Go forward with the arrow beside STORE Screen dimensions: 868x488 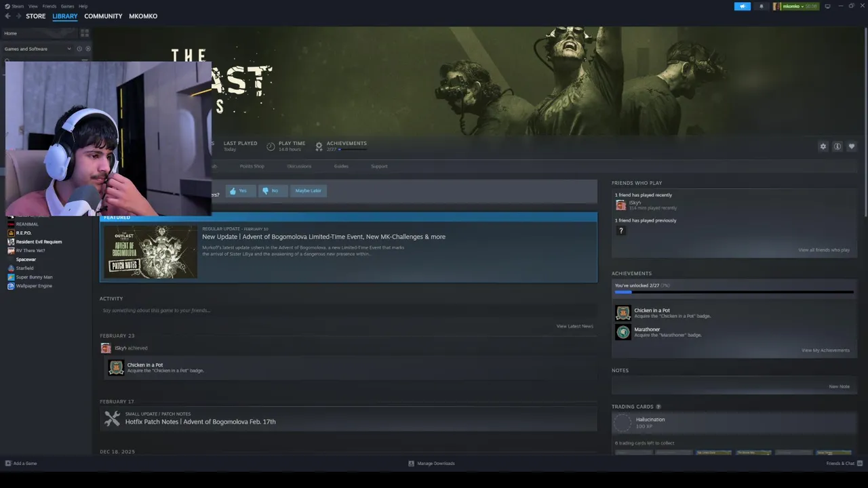pos(18,16)
